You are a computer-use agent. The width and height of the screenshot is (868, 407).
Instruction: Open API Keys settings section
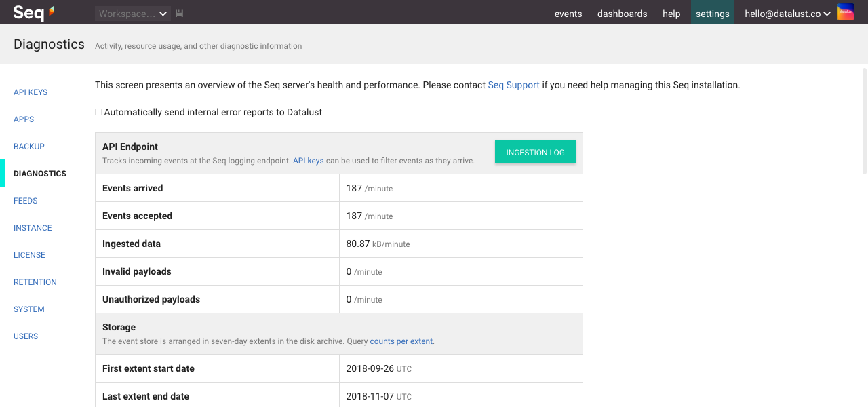[31, 92]
